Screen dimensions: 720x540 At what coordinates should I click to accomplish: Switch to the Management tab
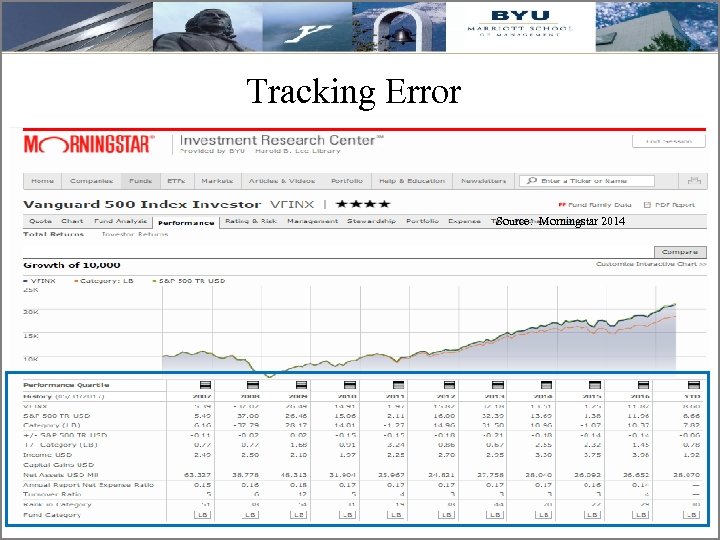pyautogui.click(x=312, y=221)
